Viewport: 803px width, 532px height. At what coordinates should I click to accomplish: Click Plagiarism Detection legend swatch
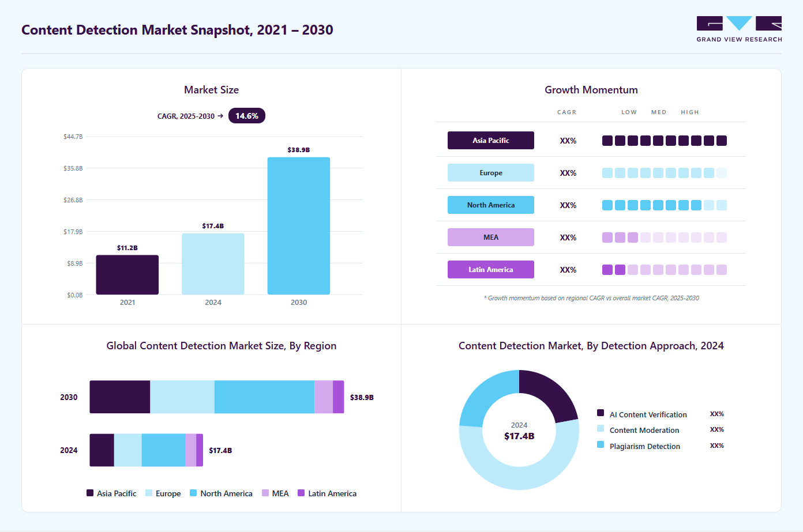[x=601, y=444]
